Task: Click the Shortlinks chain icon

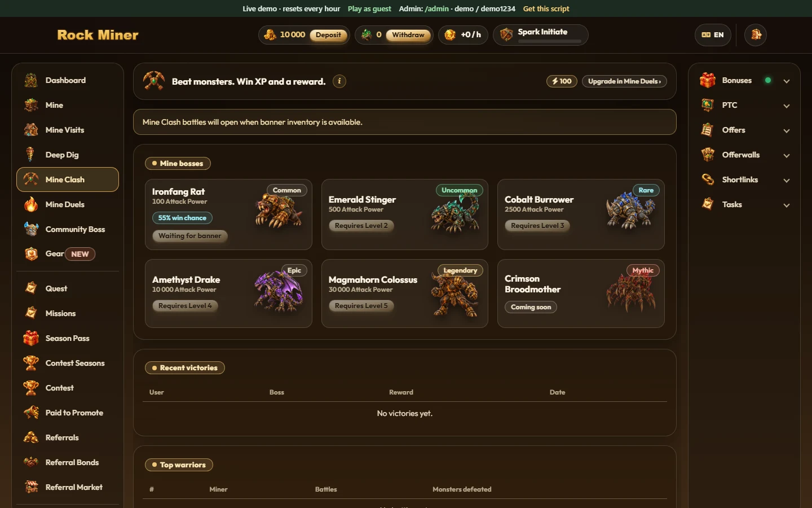Action: coord(708,179)
